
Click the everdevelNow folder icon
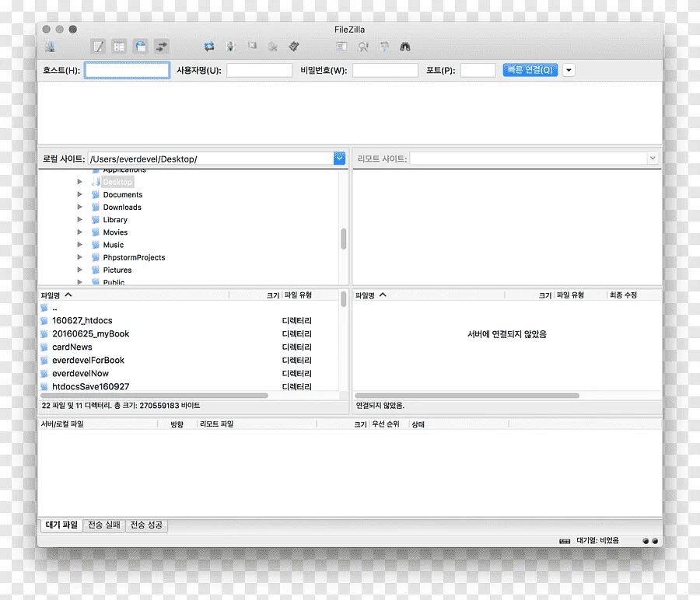tap(44, 373)
